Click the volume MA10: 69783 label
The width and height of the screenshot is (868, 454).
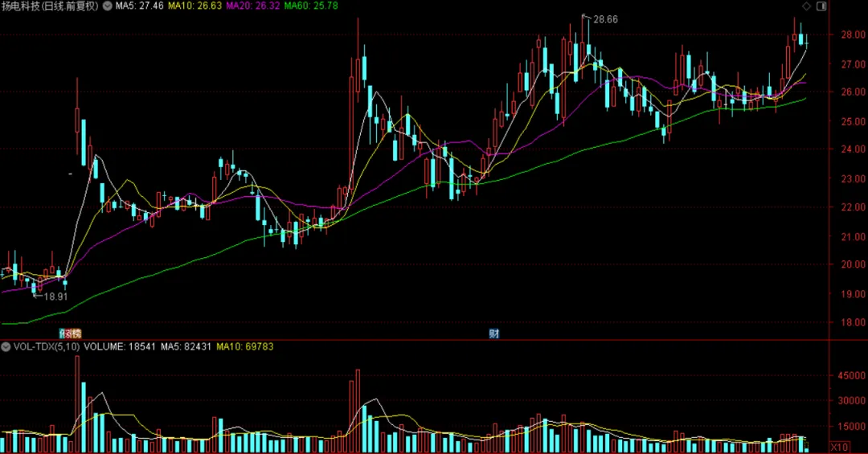pos(244,347)
